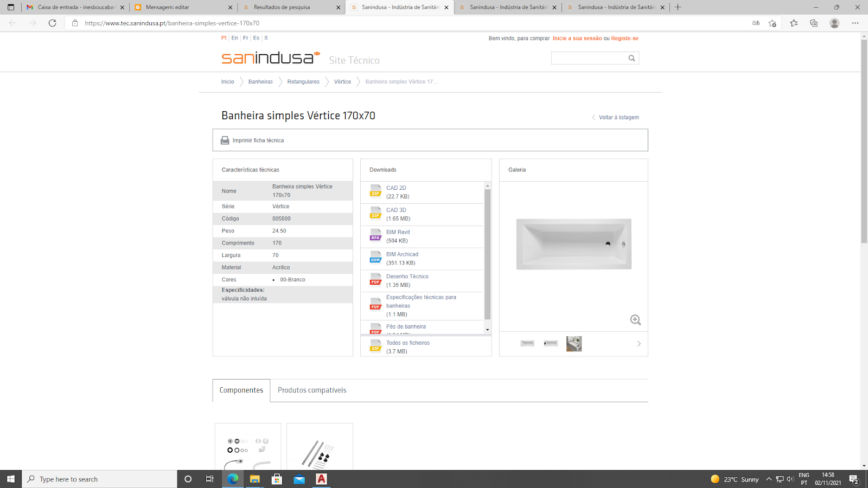Click Voltar à listagem link
Viewport: 868px width, 488px height.
click(615, 117)
